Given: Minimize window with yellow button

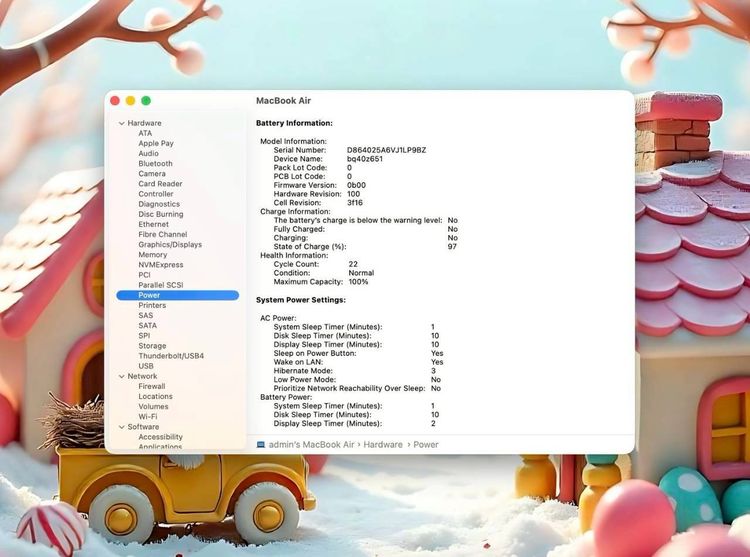Looking at the screenshot, I should coord(130,100).
